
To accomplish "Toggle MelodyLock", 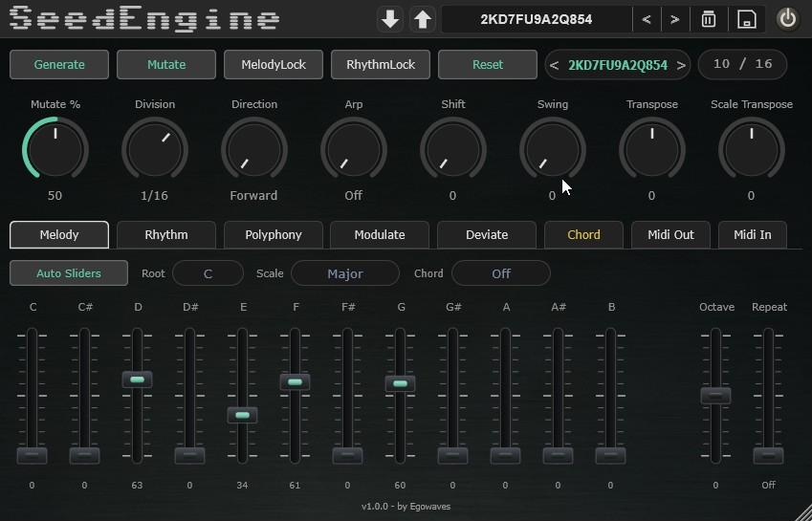I will coord(274,65).
